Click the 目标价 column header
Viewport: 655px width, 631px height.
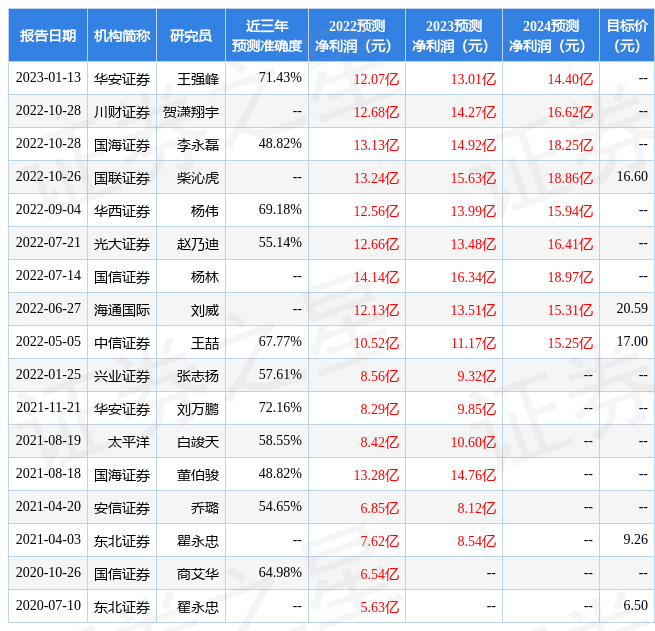[627, 35]
